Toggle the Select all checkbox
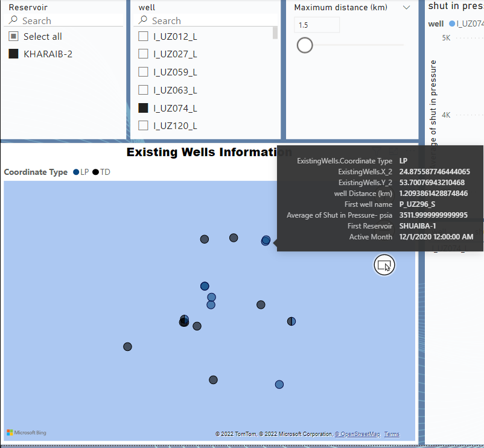 coord(14,36)
